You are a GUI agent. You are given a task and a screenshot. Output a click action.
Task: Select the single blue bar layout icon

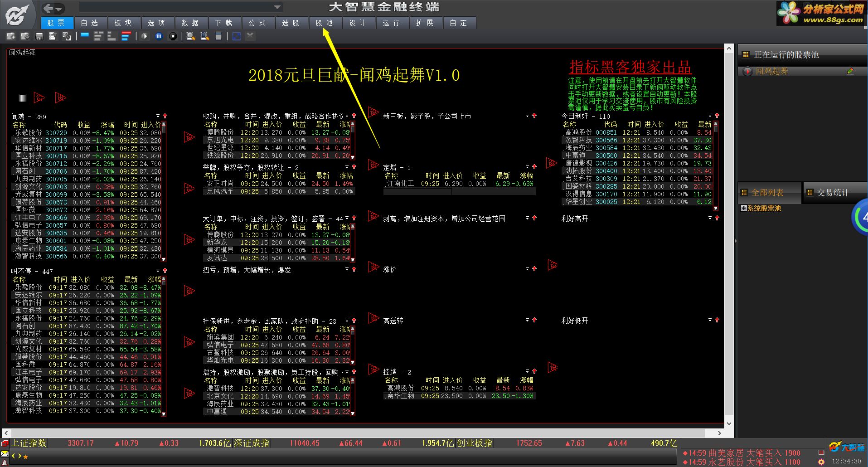pyautogui.click(x=85, y=35)
